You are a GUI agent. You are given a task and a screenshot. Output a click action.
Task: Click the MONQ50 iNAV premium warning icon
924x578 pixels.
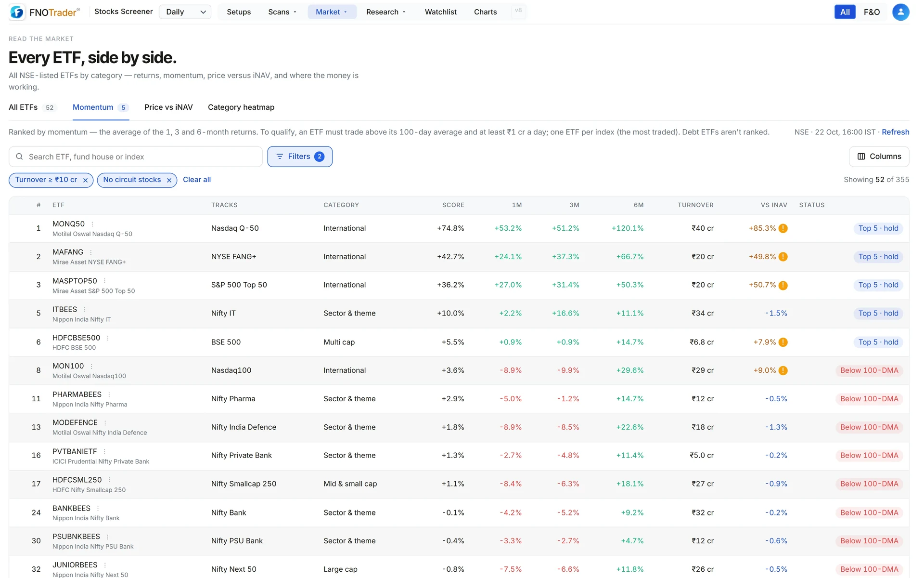(x=783, y=228)
